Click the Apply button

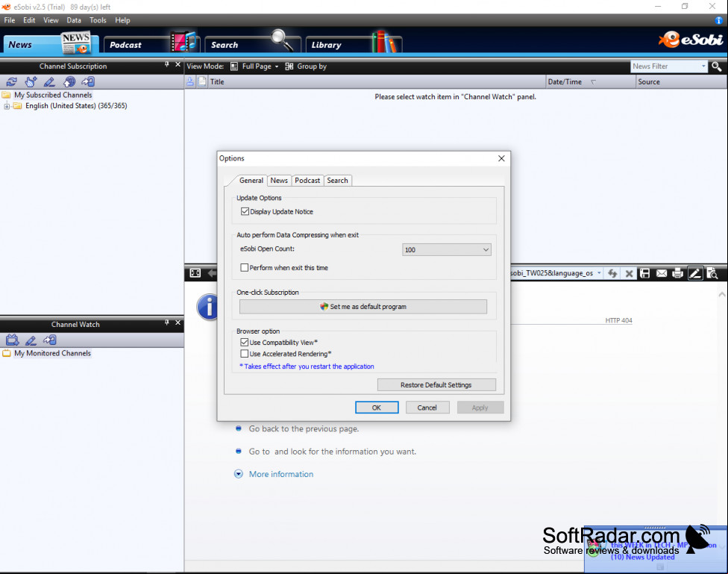pos(480,408)
